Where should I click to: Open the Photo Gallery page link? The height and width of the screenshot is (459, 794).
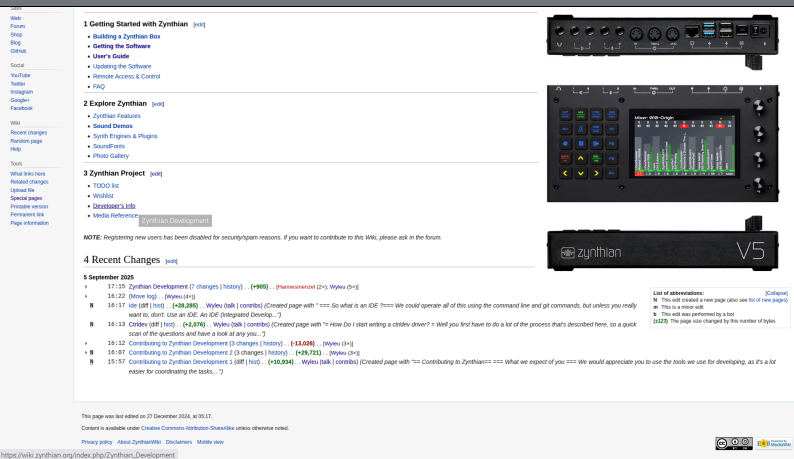pos(110,156)
